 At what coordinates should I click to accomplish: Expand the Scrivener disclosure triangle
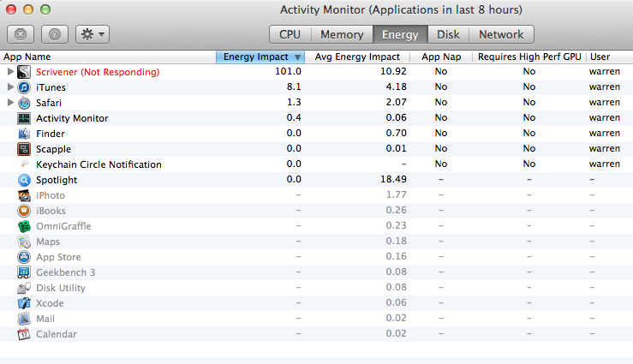(10, 72)
